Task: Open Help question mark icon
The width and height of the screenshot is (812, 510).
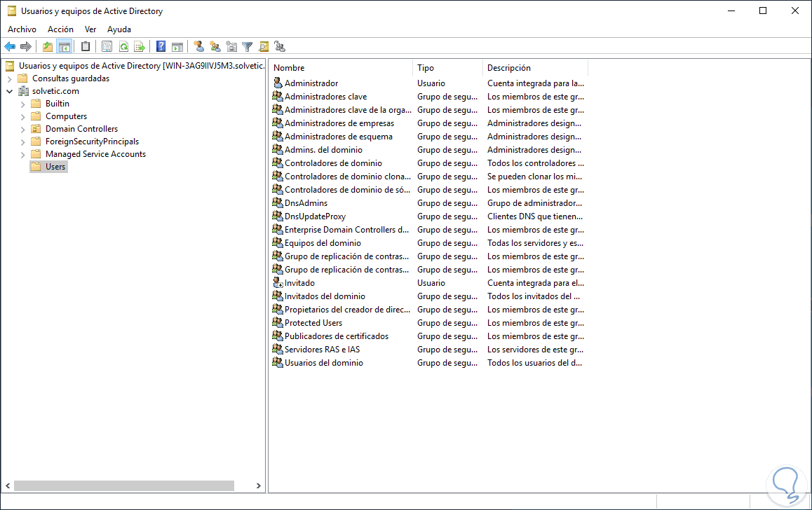Action: 161,46
